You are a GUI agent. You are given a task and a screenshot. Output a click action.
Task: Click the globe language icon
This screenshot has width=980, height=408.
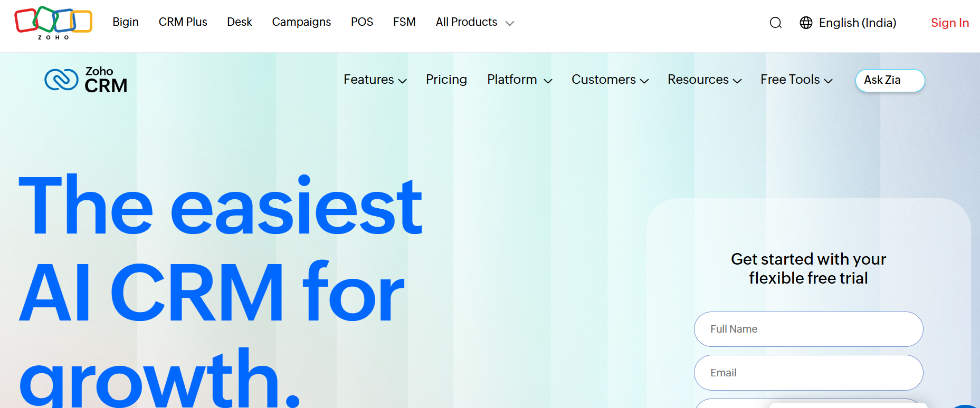coord(806,23)
